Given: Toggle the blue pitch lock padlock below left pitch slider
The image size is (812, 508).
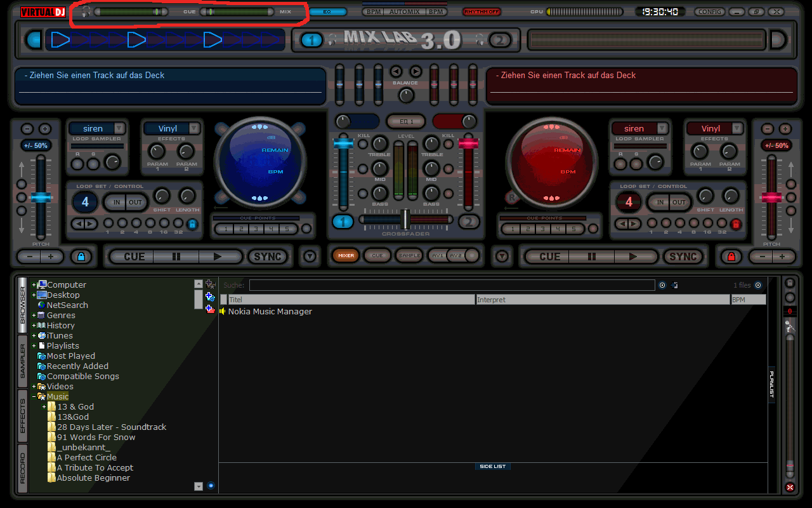Looking at the screenshot, I should [80, 257].
